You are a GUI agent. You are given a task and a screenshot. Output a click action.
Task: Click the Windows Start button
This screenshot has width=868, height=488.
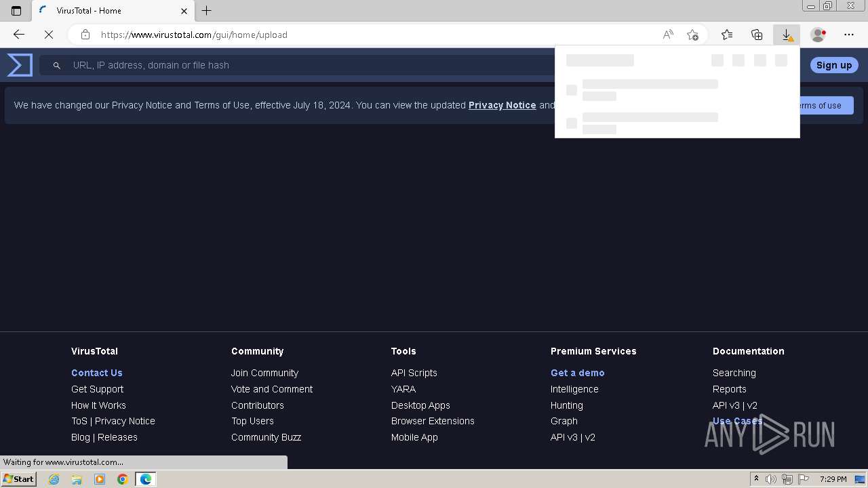(x=18, y=479)
